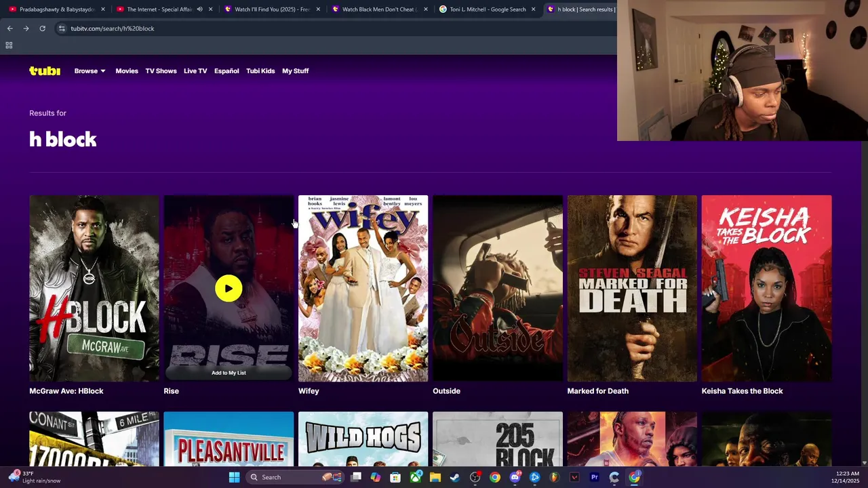This screenshot has height=488, width=868.
Task: Click the Tubi logo
Action: click(x=45, y=70)
